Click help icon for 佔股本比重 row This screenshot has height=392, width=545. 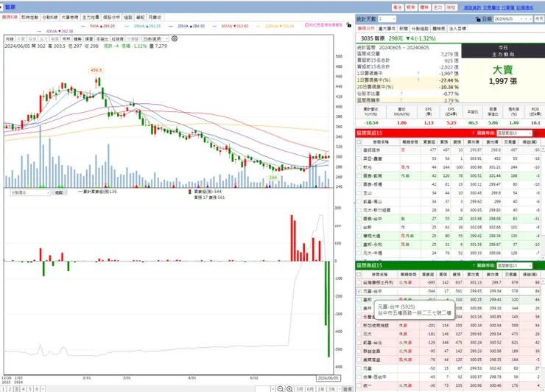401,94
